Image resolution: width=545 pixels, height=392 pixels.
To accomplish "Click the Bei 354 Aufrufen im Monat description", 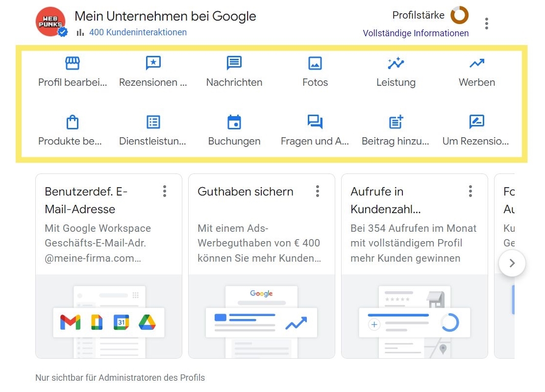I will pyautogui.click(x=413, y=243).
